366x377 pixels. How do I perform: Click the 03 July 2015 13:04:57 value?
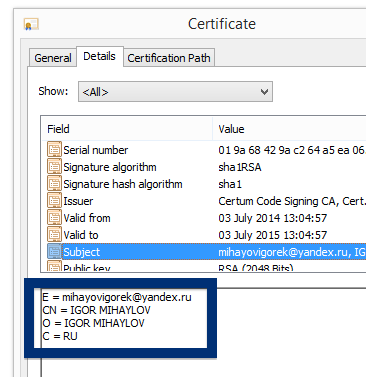pyautogui.click(x=273, y=235)
